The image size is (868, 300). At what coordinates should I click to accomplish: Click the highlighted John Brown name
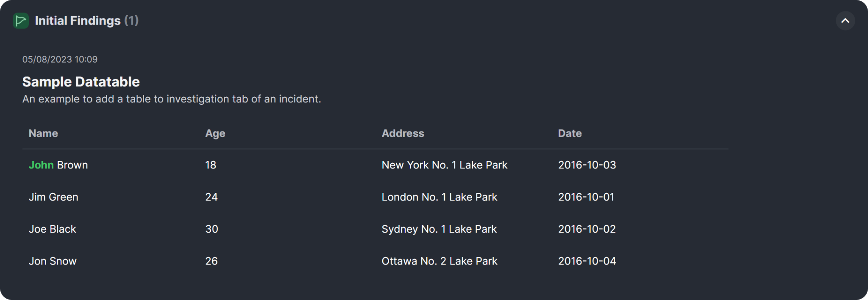tap(58, 165)
